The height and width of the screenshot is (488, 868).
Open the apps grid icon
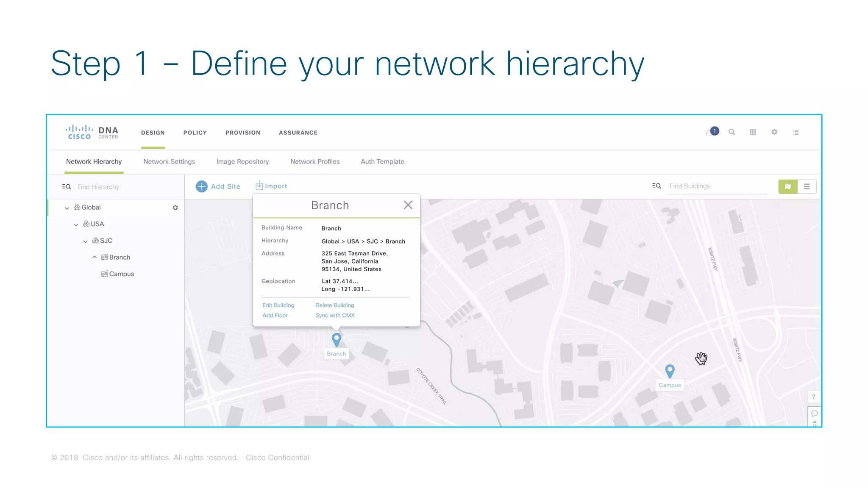tap(753, 132)
